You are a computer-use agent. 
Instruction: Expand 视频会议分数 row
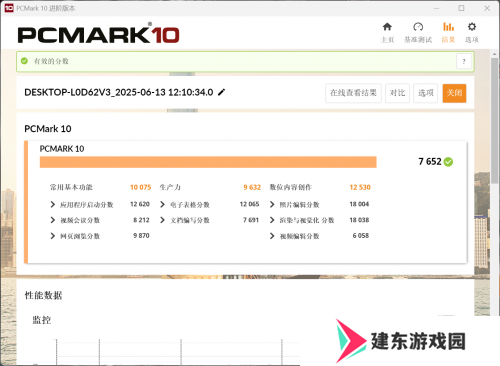52,220
